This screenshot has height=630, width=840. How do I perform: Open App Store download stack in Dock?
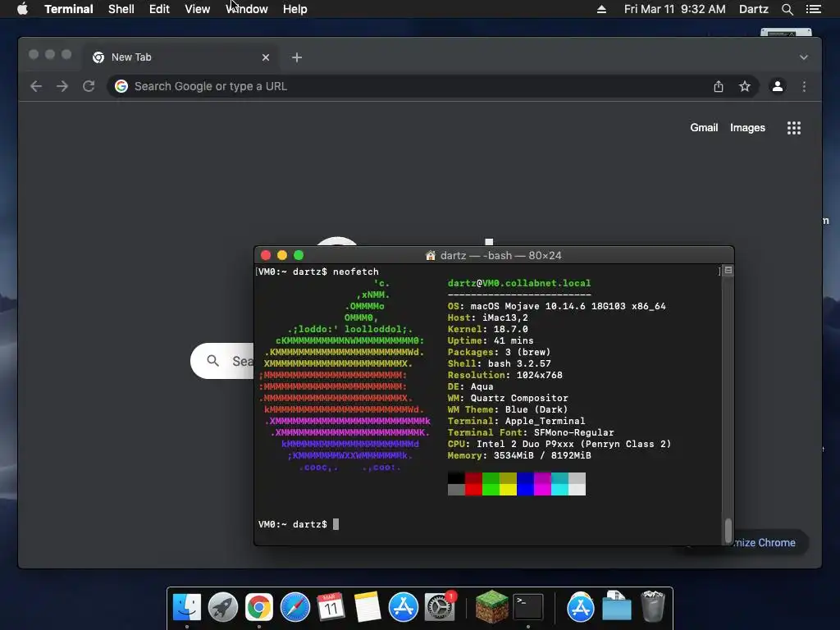coord(580,607)
